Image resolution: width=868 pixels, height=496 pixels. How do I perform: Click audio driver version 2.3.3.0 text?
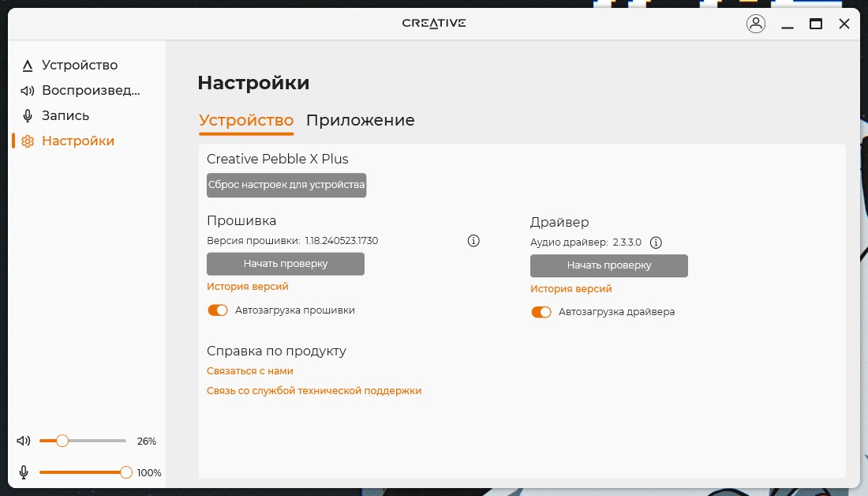pos(627,242)
